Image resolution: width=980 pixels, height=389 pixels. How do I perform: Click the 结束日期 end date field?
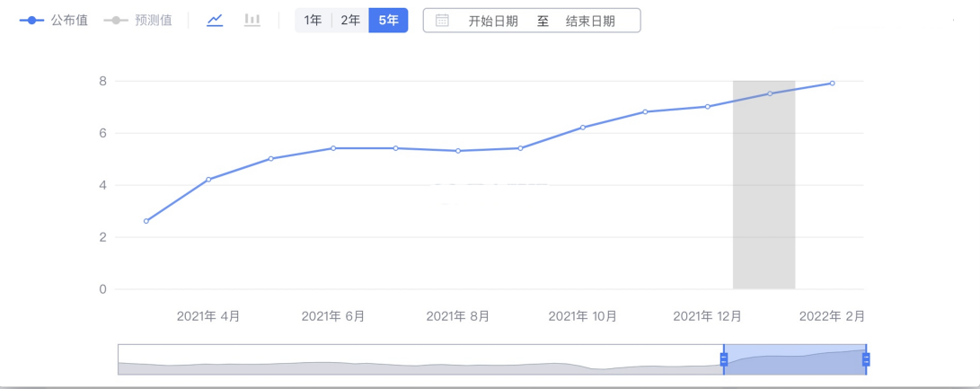coord(590,21)
